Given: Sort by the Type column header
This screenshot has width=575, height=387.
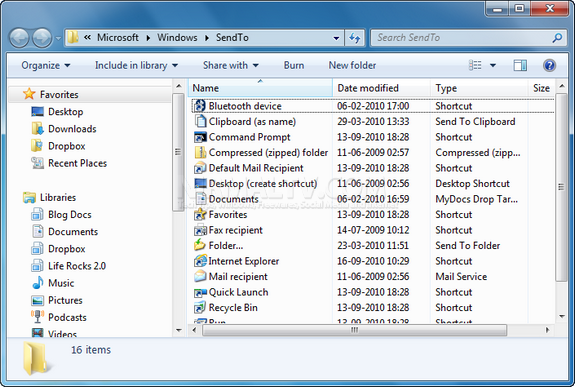Looking at the screenshot, I should (479, 88).
